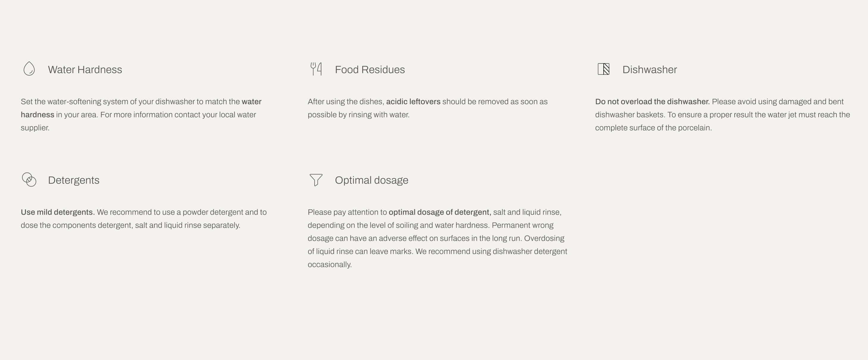Select the Food Residues heading
Screen dimensions: 868x360
coord(370,69)
